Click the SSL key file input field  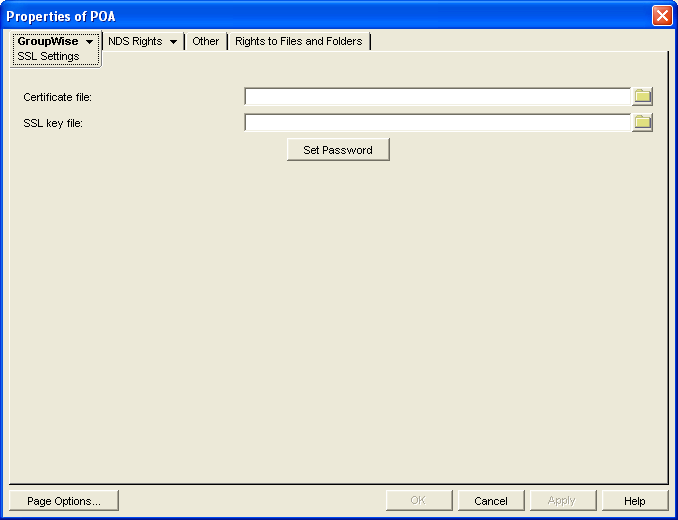[x=438, y=123]
